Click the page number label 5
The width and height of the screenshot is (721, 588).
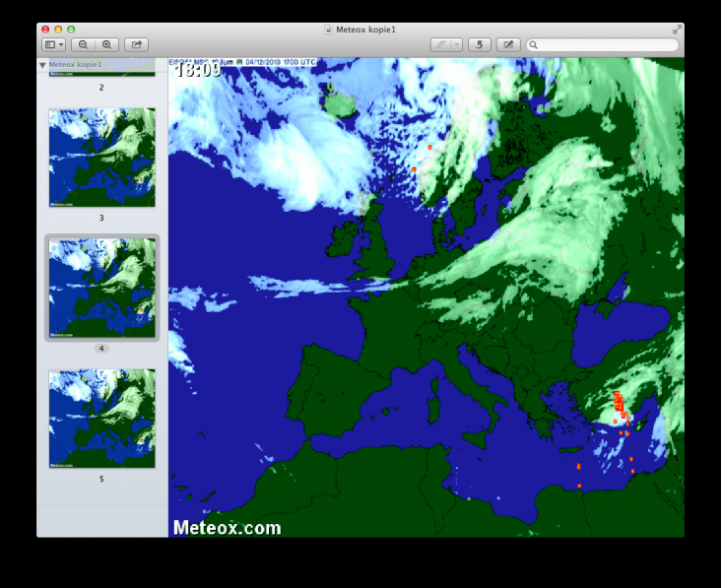coord(101,479)
